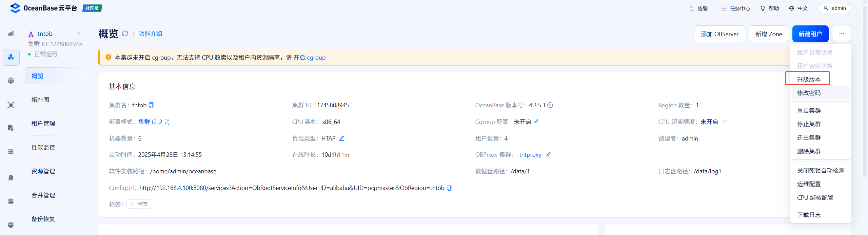Screen dimensions: 868x235
Task: Open the 功能介绍 link
Action: point(150,34)
